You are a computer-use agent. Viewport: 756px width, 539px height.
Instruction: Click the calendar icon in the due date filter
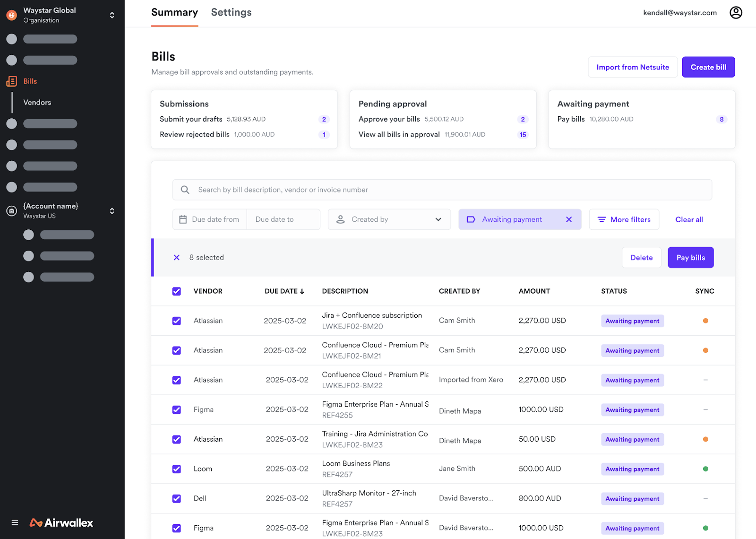[x=183, y=219]
